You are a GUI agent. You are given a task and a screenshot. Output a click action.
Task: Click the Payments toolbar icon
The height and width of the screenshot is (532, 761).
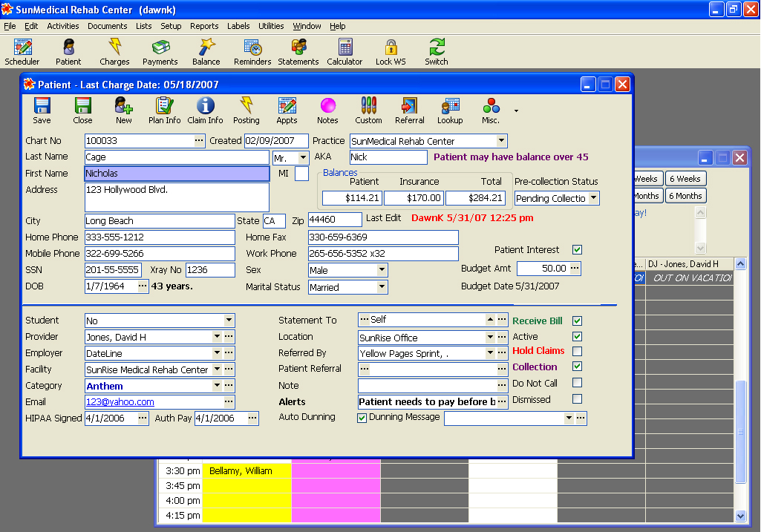tap(160, 52)
